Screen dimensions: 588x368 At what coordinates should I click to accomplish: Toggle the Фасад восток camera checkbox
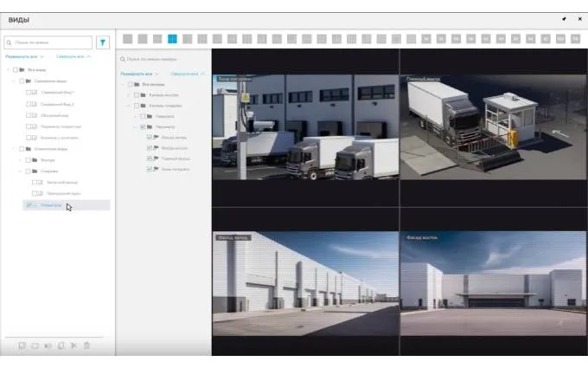[x=150, y=148]
